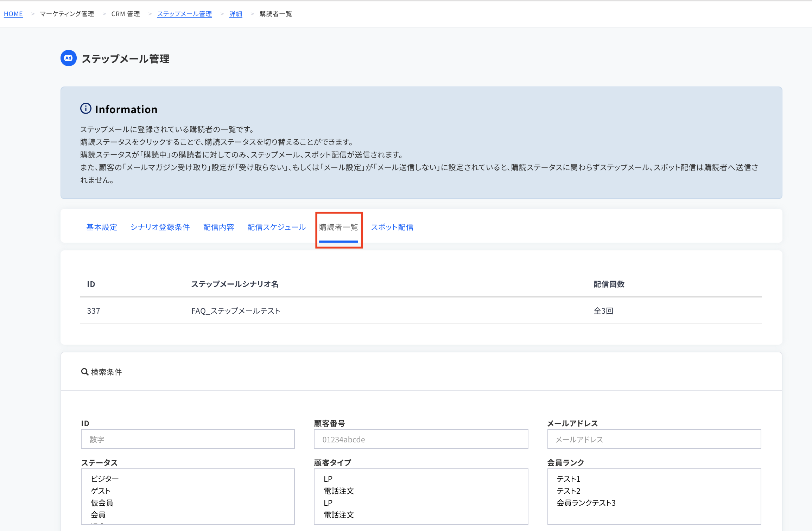Open ステップメール管理 breadcrumb link

tap(184, 14)
